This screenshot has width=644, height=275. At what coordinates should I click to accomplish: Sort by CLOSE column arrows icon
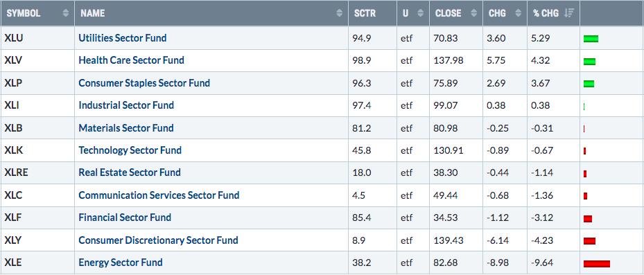[x=473, y=13]
